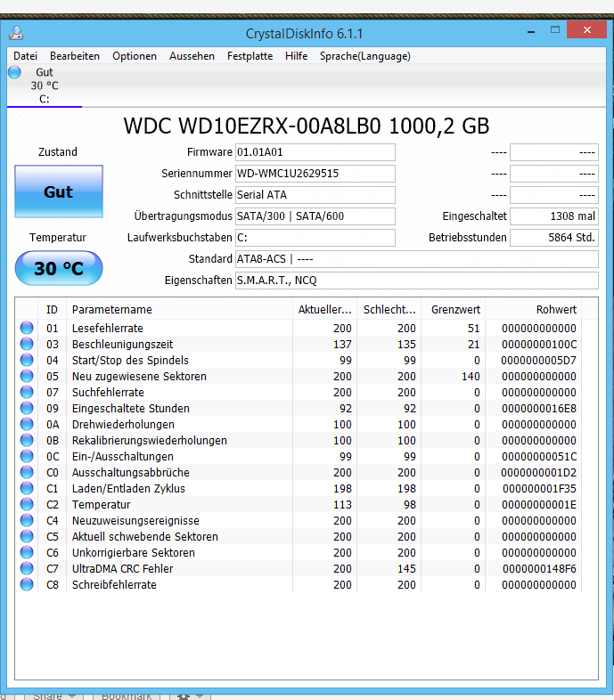Click the Betriebsstunden value 5864 Std.

coord(554,238)
